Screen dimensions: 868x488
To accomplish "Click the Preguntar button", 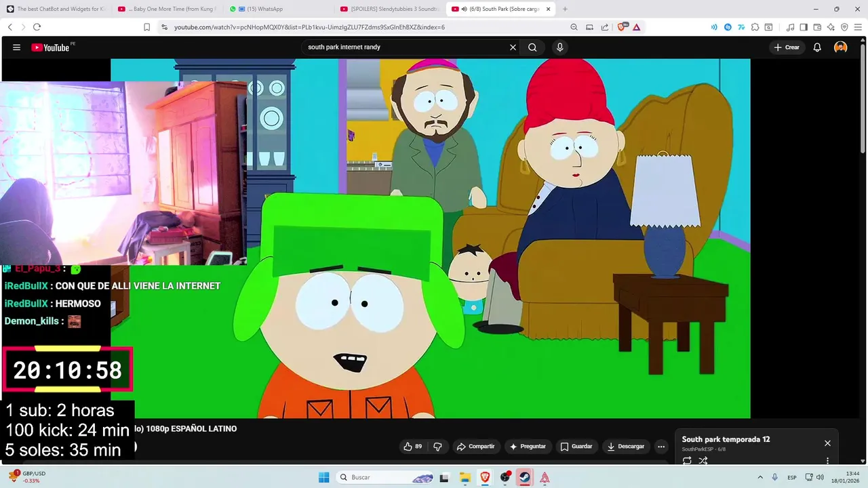I will [528, 447].
